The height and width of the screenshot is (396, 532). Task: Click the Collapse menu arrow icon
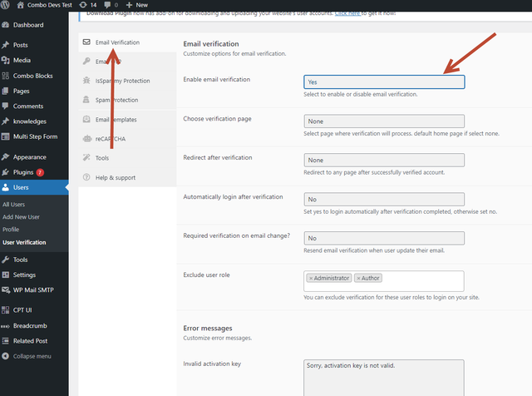pyautogui.click(x=6, y=356)
